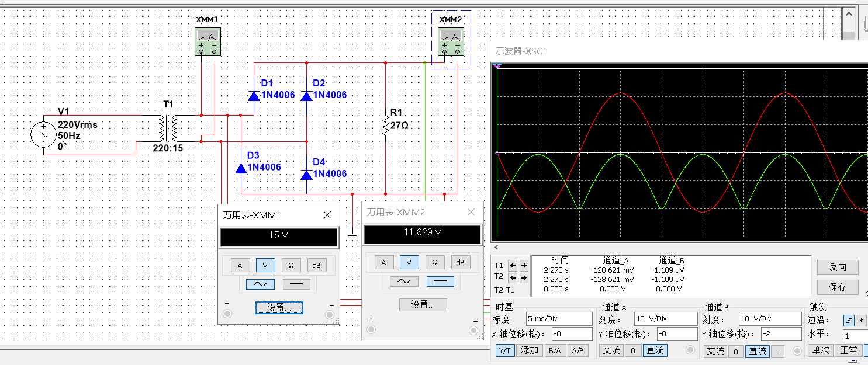Select diode D4 in the bridge rectifier
The image size is (868, 365).
pos(306,174)
